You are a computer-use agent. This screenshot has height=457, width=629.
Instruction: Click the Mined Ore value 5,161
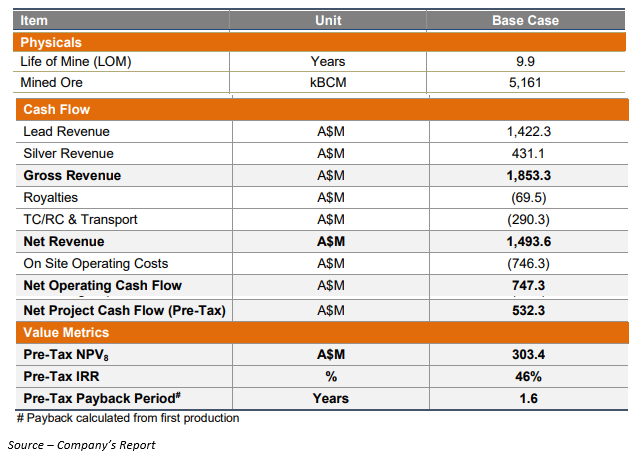click(525, 83)
